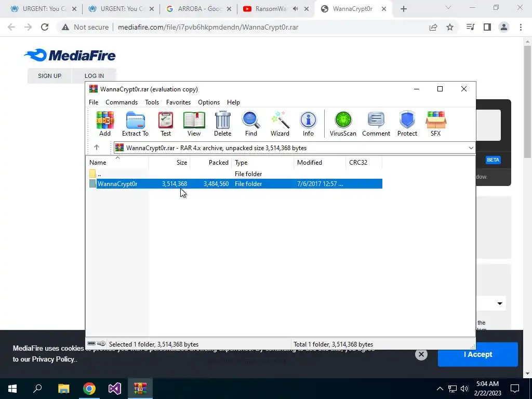Click the MediaFire logo
The image size is (532, 399).
(x=70, y=55)
